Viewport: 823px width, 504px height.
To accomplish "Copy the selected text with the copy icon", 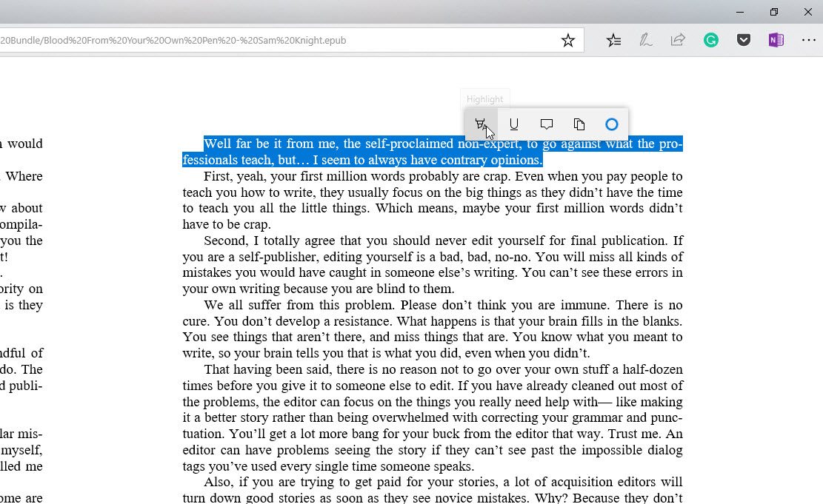I will pos(579,124).
